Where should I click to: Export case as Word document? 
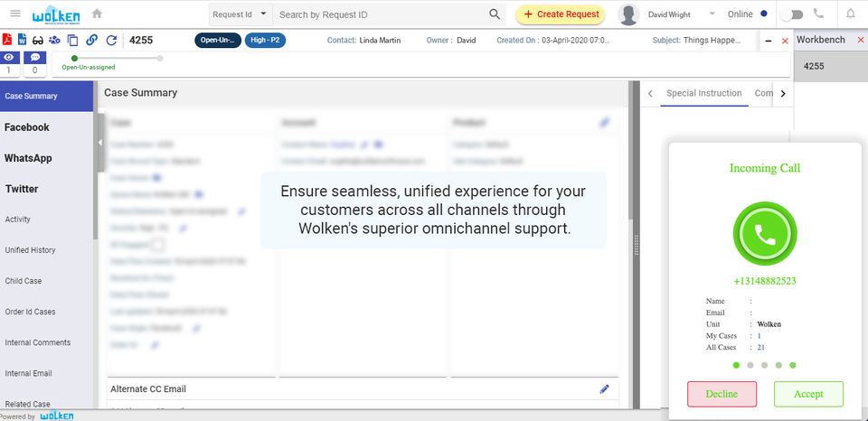tap(23, 40)
